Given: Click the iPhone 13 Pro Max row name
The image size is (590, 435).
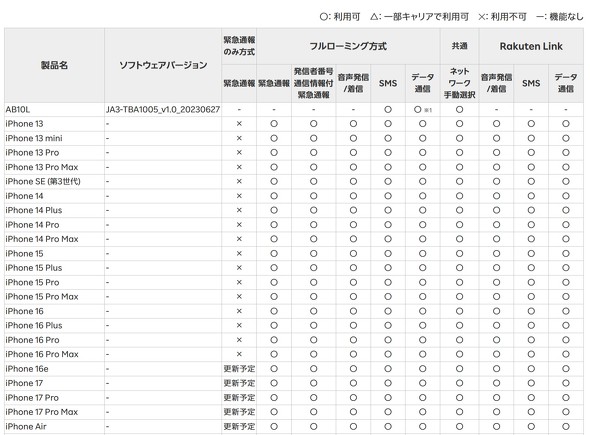Looking at the screenshot, I should point(42,167).
